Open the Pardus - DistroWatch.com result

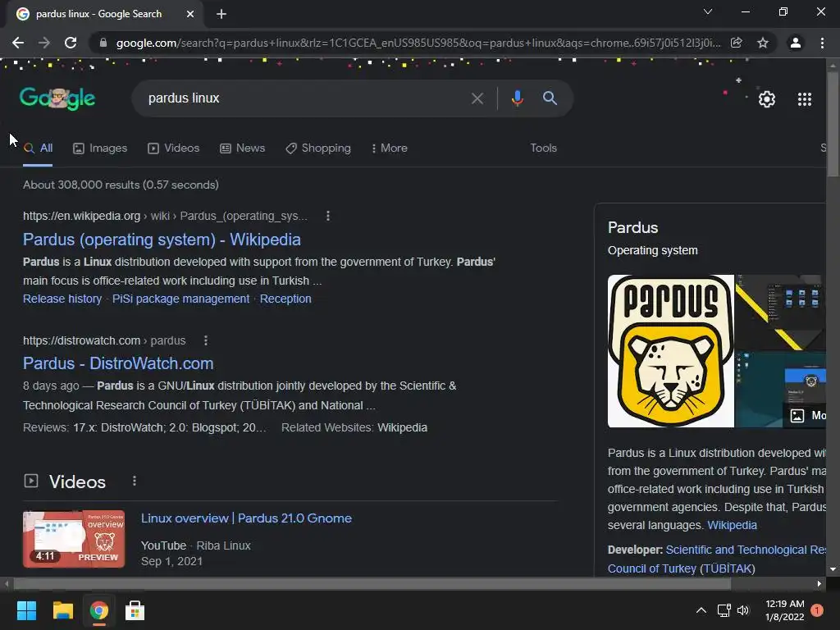tap(118, 363)
